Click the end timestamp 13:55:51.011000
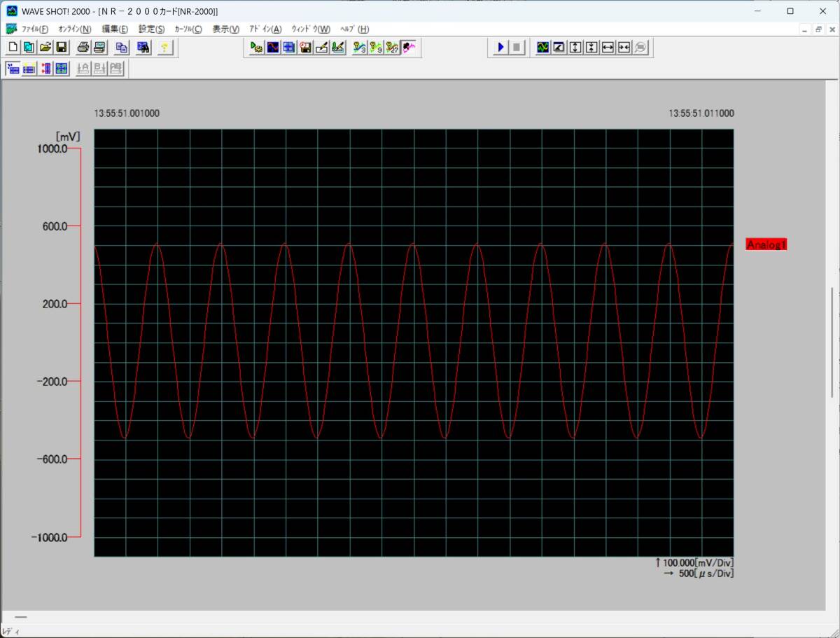 pyautogui.click(x=701, y=113)
